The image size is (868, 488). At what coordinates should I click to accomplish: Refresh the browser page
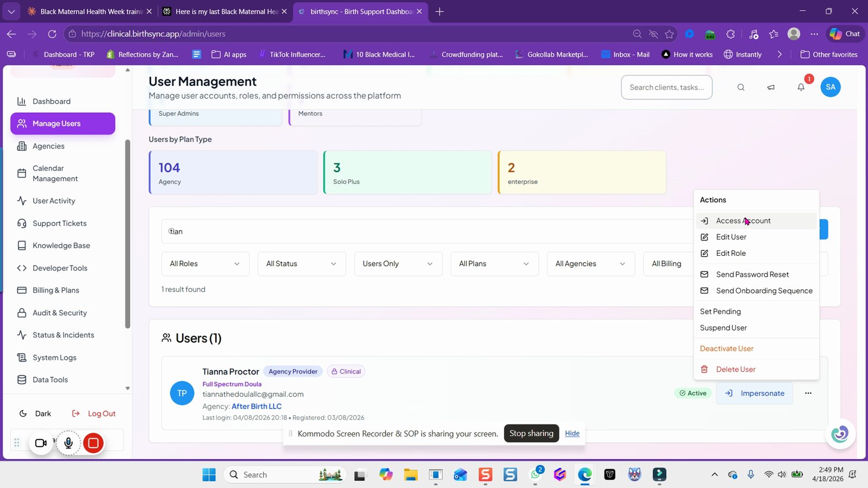click(x=52, y=34)
